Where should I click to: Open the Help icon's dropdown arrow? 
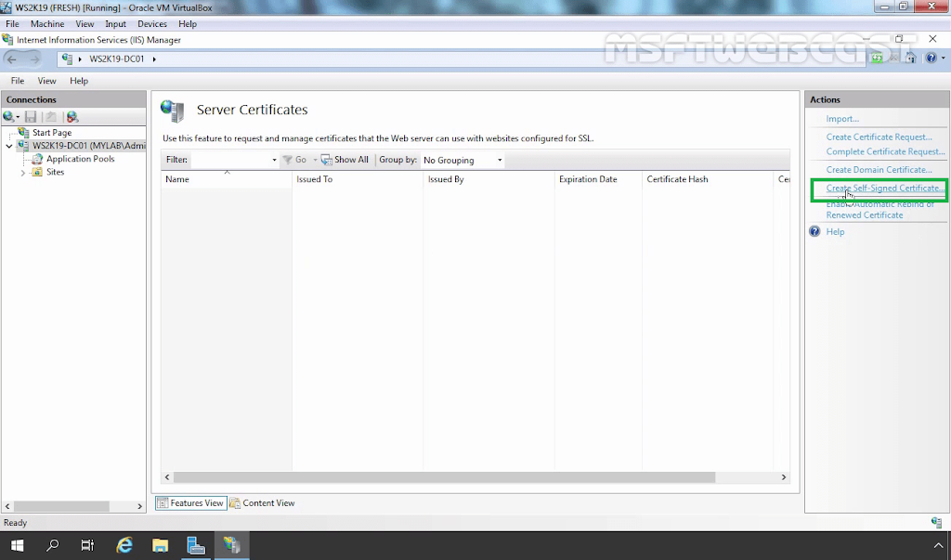(x=944, y=59)
